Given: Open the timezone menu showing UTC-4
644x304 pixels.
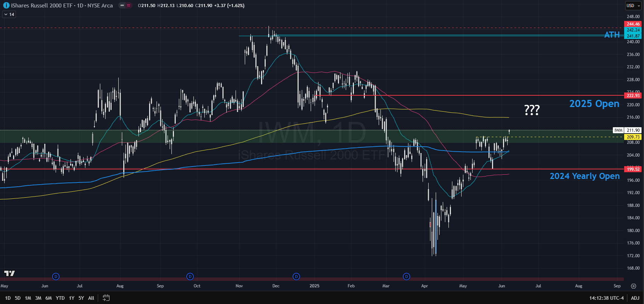Looking at the screenshot, I should [x=606, y=298].
